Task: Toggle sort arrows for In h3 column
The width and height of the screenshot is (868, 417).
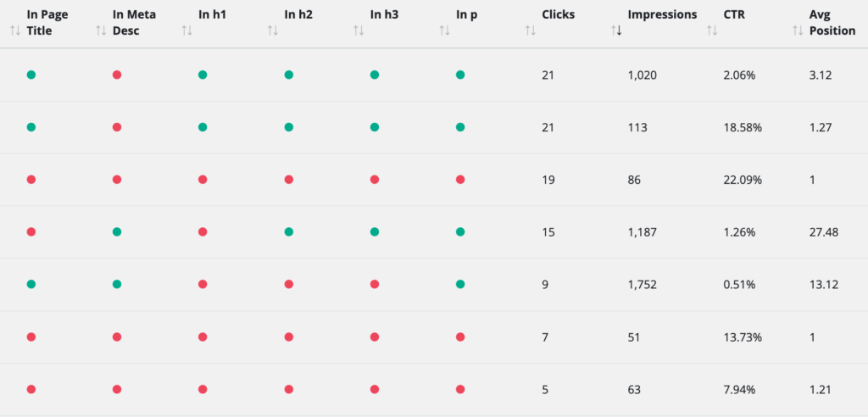Action: (x=359, y=31)
